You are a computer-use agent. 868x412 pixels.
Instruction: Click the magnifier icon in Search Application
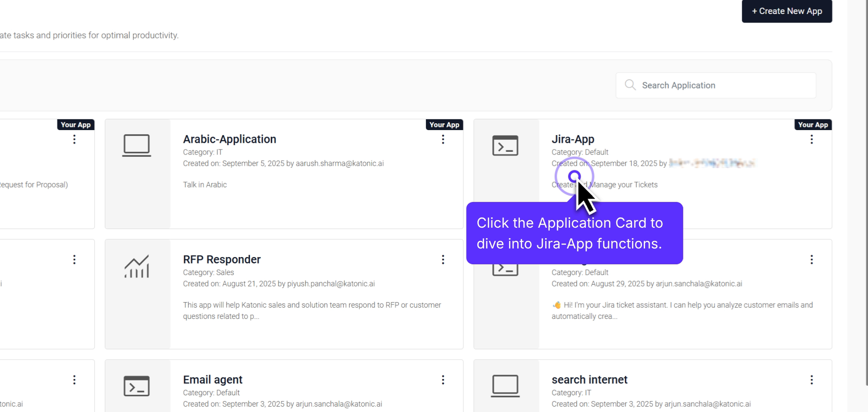click(x=630, y=85)
